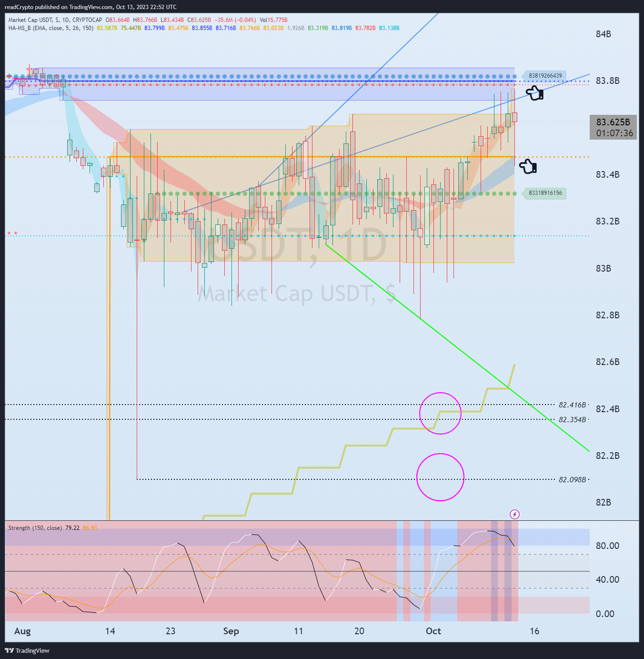Viewport: 644px width, 659px height.
Task: Click the 83.8B price axis label
Action: (x=608, y=81)
